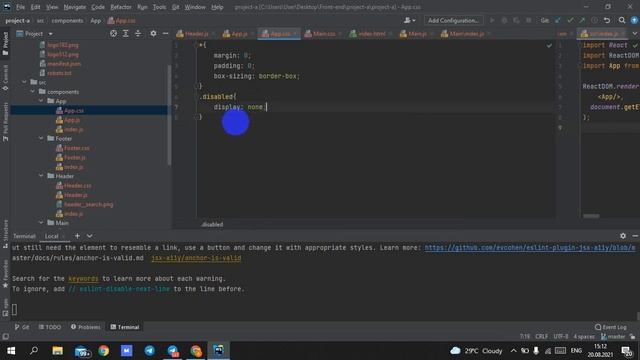Select manifest.json in project tree

[64, 63]
